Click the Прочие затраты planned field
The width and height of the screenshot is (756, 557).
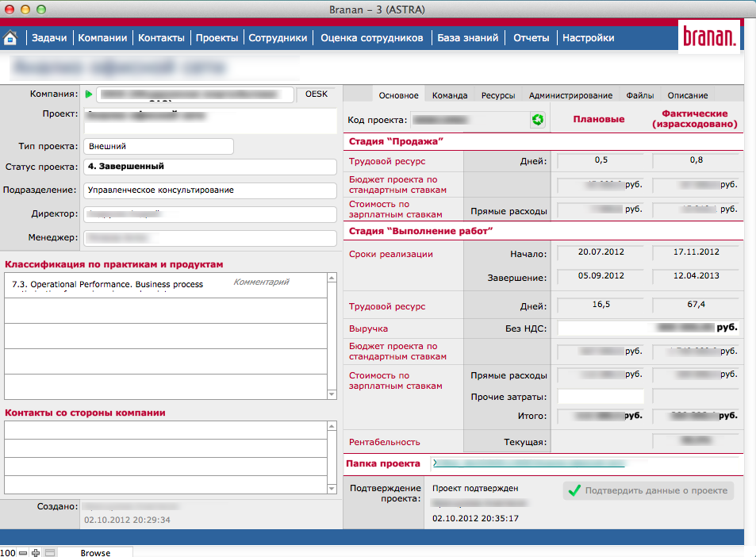[x=601, y=397]
